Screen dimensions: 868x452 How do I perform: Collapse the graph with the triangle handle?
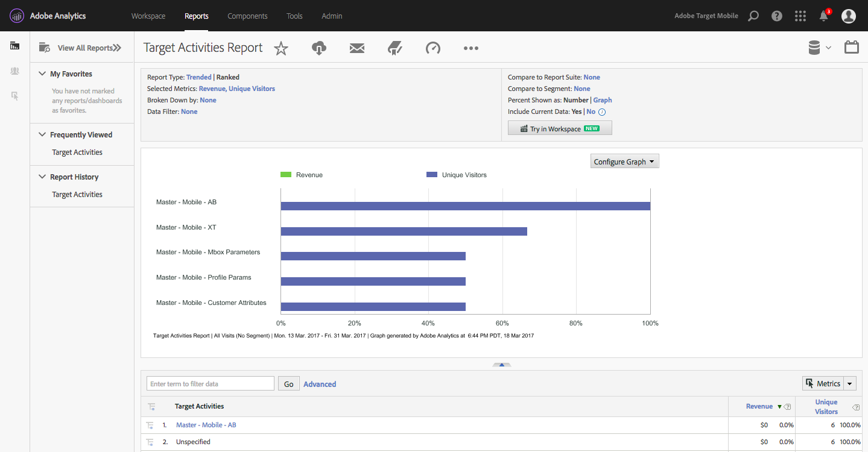pos(501,365)
